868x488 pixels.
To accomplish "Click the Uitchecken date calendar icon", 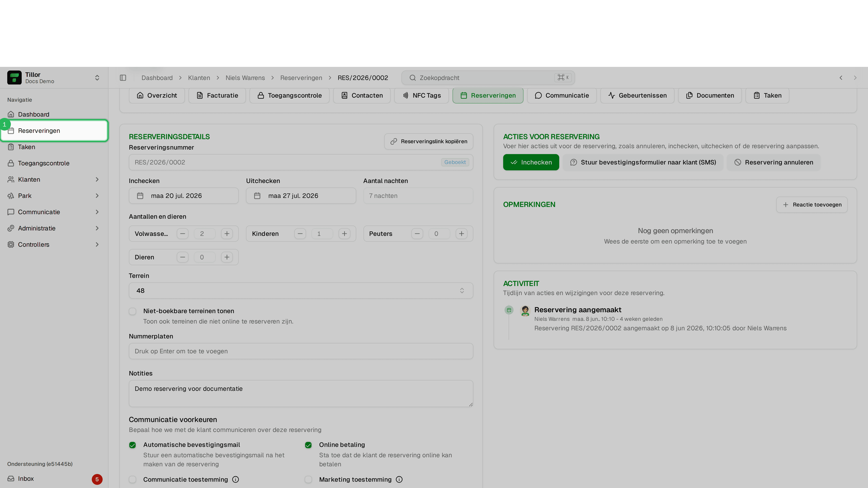I will click(x=257, y=196).
